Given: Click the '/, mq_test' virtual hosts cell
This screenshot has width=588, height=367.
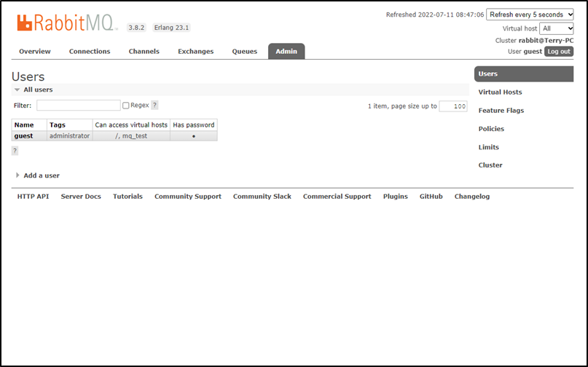Looking at the screenshot, I should (x=131, y=136).
